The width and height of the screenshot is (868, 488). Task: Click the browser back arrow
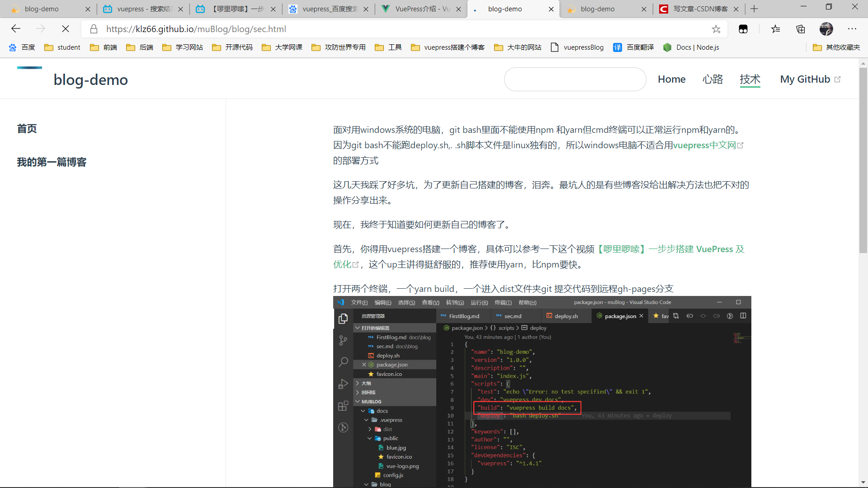pos(16,29)
